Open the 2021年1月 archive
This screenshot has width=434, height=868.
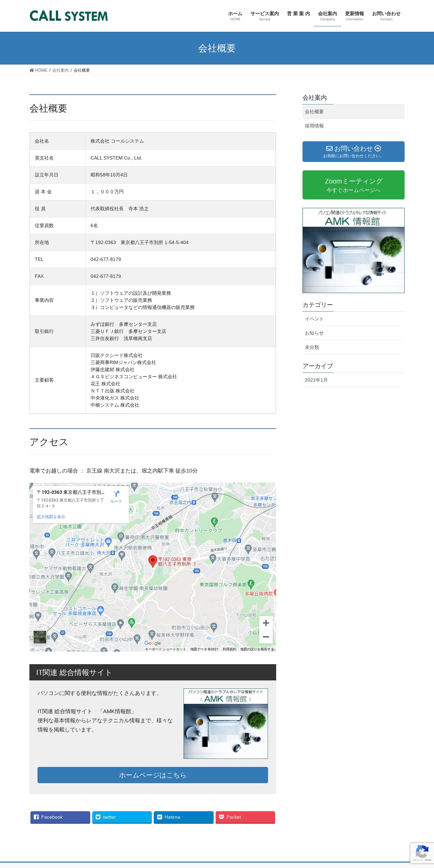coord(353,380)
